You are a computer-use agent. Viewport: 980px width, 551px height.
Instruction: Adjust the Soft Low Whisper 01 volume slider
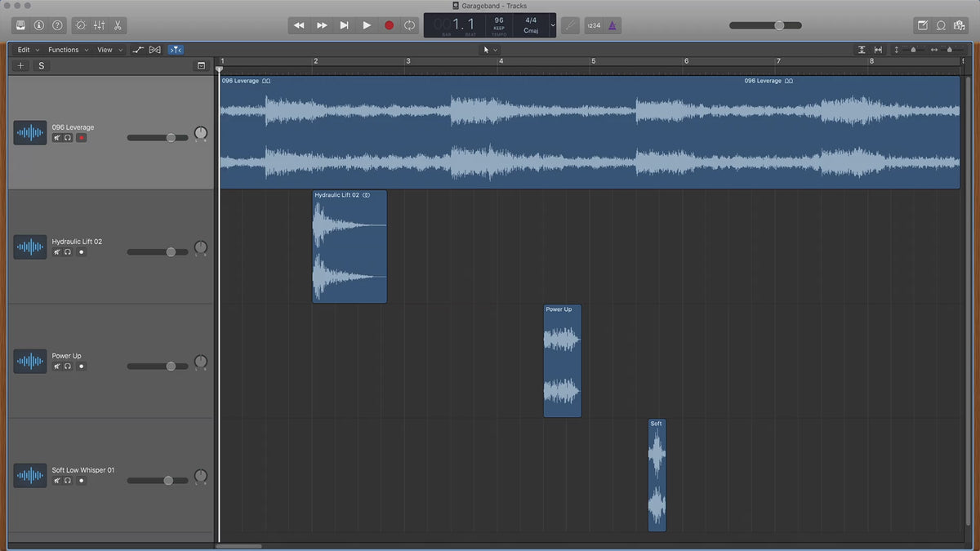(x=168, y=481)
